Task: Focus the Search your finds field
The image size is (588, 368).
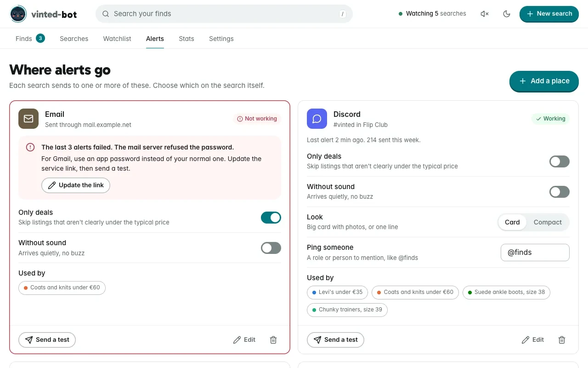Action: [x=224, y=14]
